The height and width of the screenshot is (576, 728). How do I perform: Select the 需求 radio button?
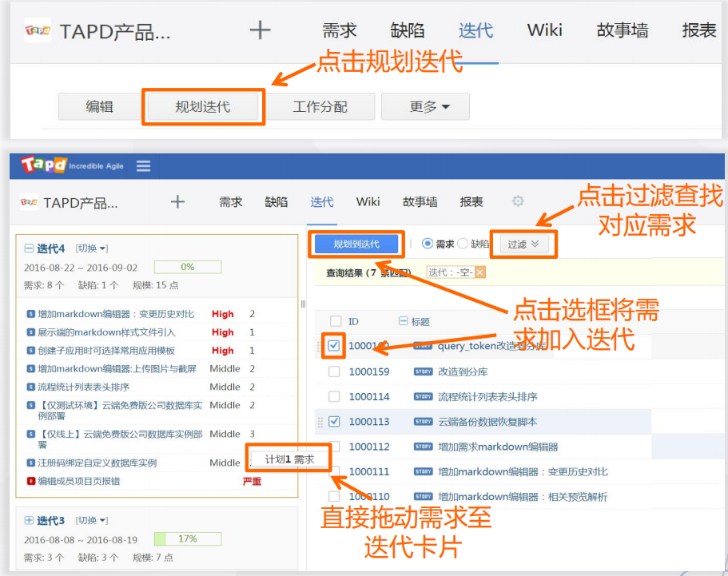[x=428, y=243]
